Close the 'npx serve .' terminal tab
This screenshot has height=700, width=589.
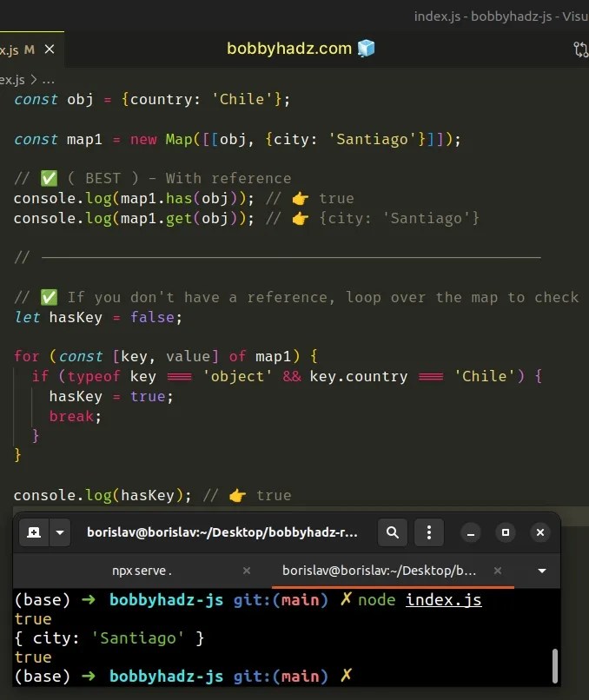(x=247, y=571)
